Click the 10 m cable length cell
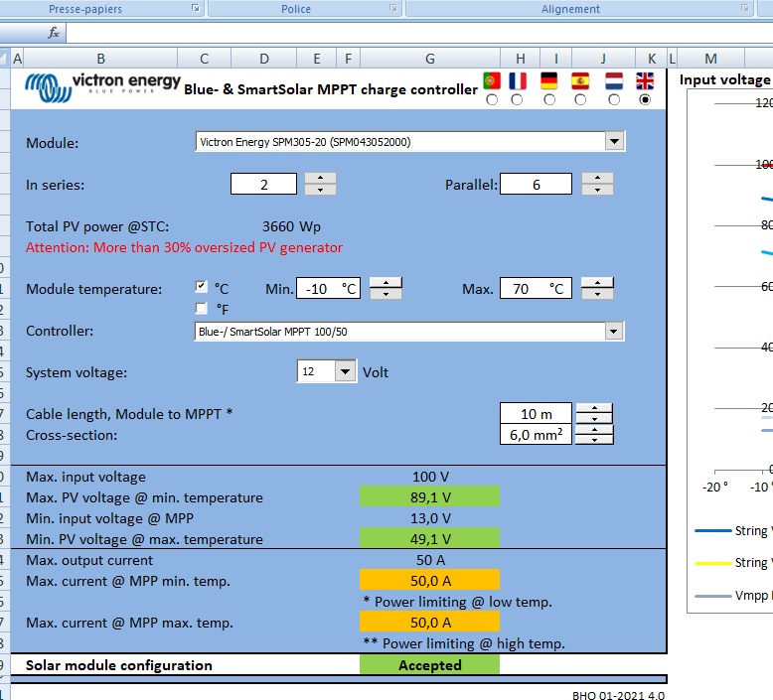 tap(536, 413)
